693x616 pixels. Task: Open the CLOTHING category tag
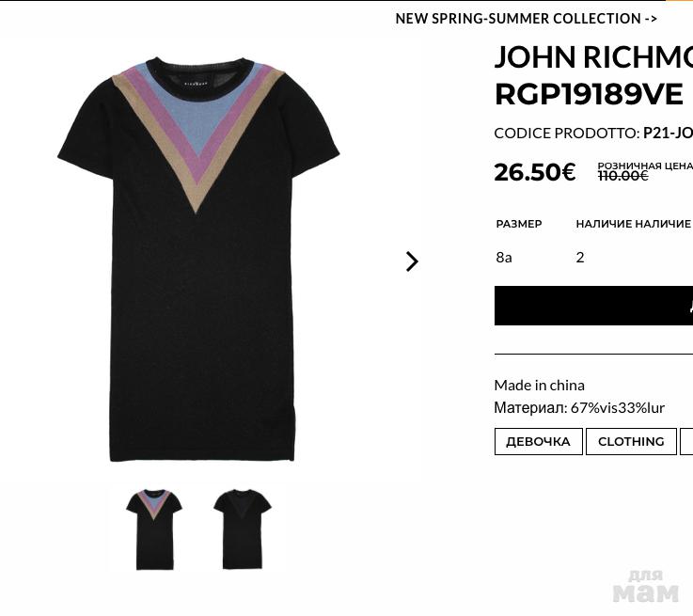[631, 441]
